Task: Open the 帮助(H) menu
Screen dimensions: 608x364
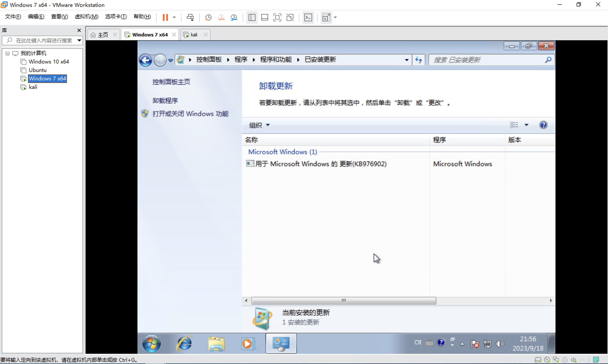Action: (142, 16)
